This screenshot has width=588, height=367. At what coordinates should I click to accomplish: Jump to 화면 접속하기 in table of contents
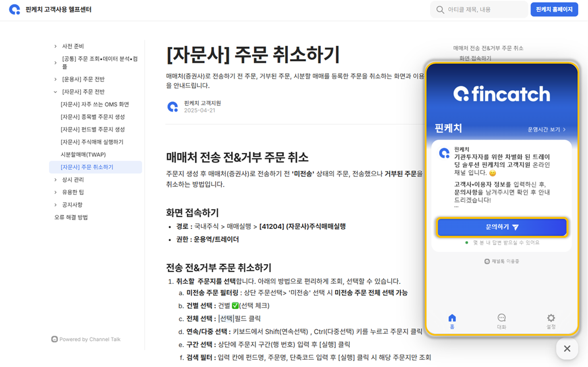coord(475,58)
